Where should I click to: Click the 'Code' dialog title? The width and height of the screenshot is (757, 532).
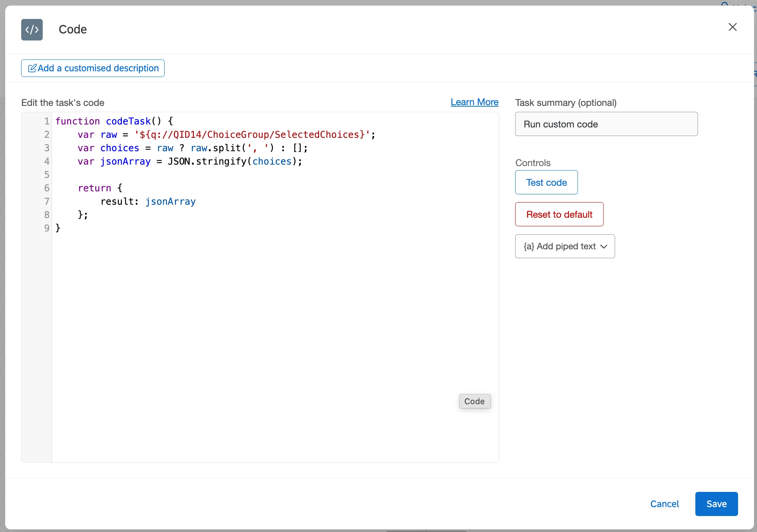click(73, 29)
